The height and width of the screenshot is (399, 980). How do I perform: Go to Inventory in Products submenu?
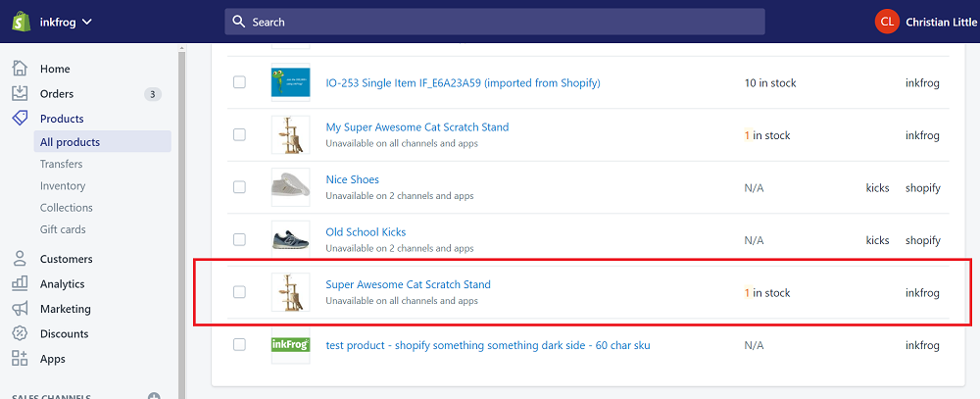click(x=63, y=186)
